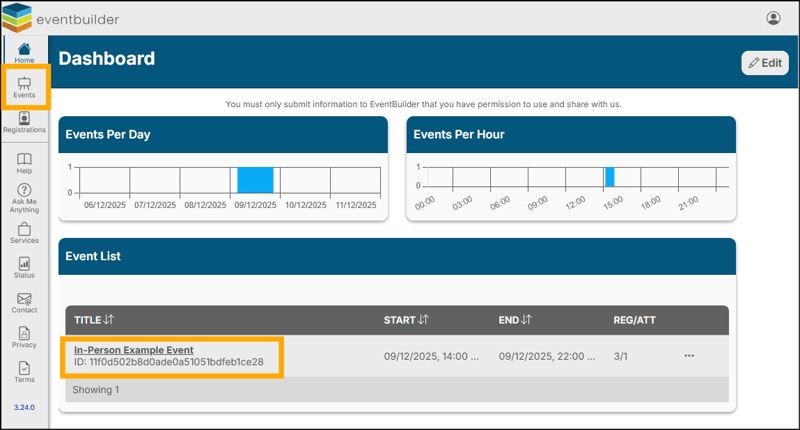Viewport: 800px width, 430px height.
Task: Open the Services sidebar icon
Action: pos(24,233)
